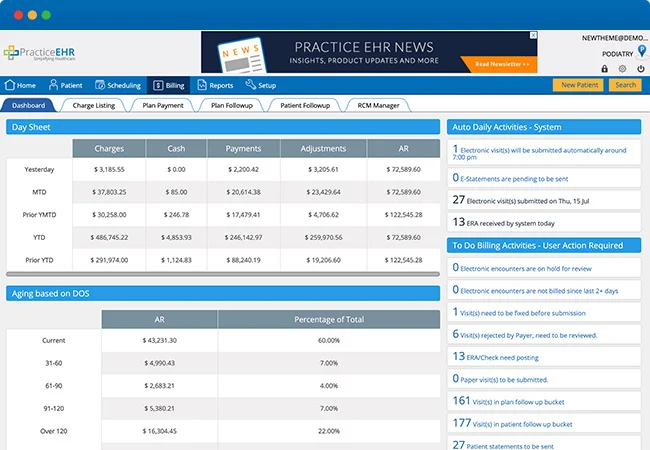
Task: Click the Home house icon
Action: click(x=10, y=85)
